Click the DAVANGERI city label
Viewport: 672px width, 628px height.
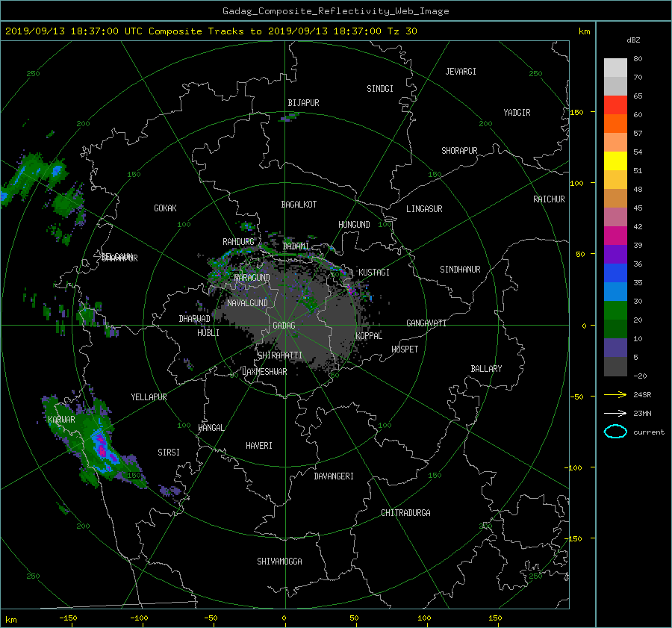pyautogui.click(x=334, y=476)
